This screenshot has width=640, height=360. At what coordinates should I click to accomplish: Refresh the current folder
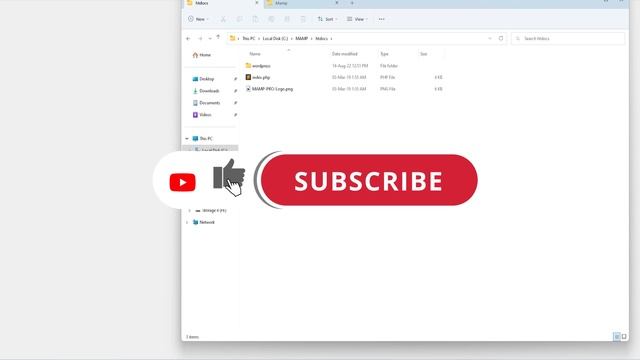501,38
